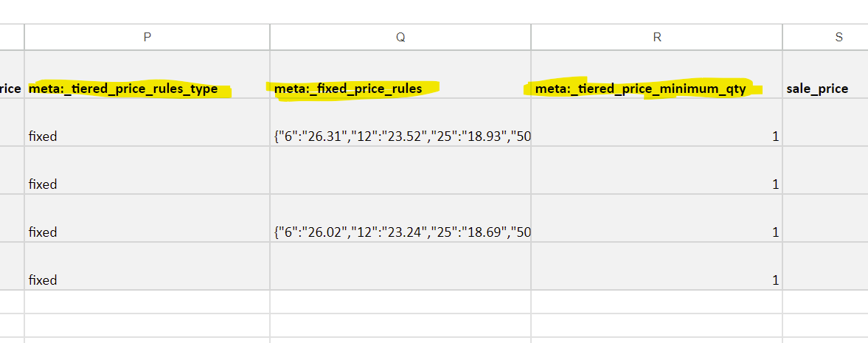Viewport: 868px width, 343px height.
Task: Select minimum qty value 1 in third row
Action: (656, 218)
